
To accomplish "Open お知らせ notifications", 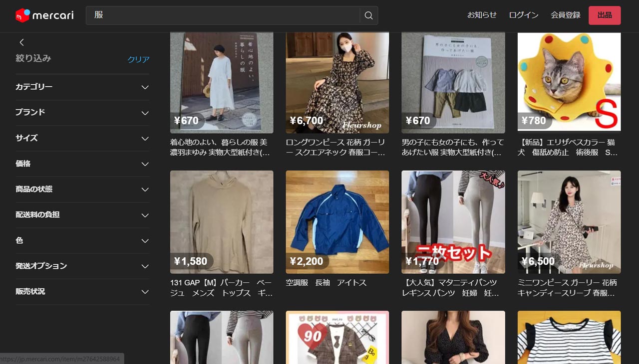I will [482, 15].
